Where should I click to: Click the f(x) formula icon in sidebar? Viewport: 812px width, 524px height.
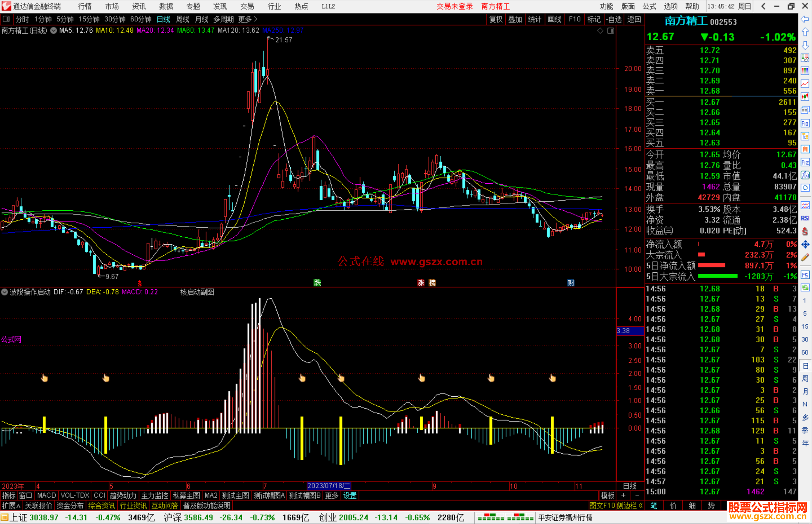pos(805,175)
